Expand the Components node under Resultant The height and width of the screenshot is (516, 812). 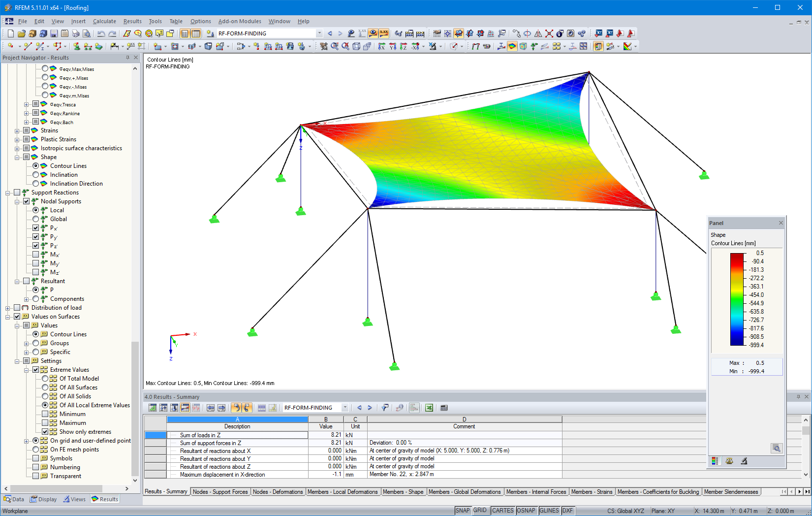point(27,299)
